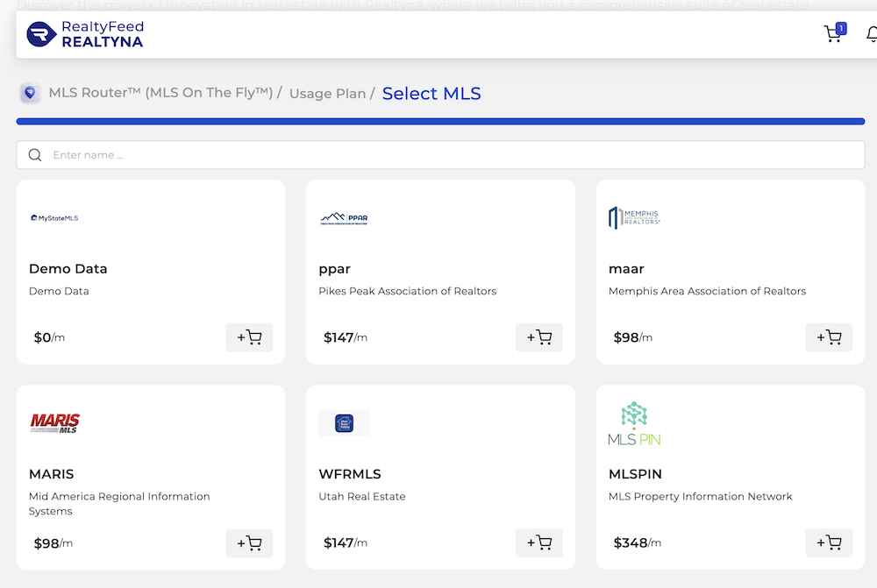Click the WFRMLS $147/m price
Screen dimensions: 877x588
coord(345,542)
